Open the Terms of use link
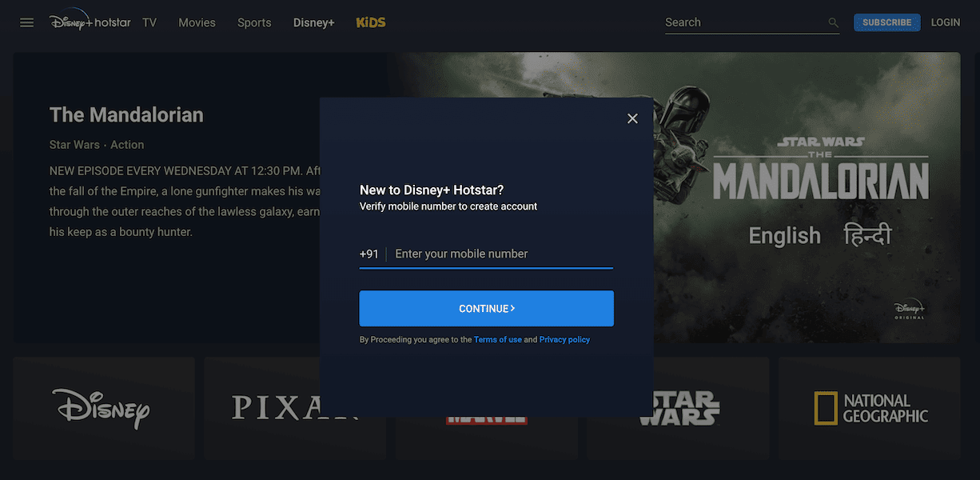The width and height of the screenshot is (980, 480). click(x=497, y=340)
